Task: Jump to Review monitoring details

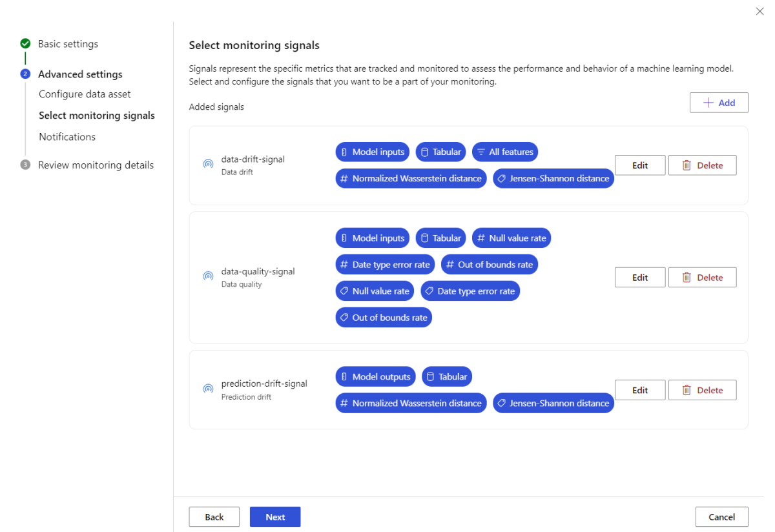Action: coord(96,165)
